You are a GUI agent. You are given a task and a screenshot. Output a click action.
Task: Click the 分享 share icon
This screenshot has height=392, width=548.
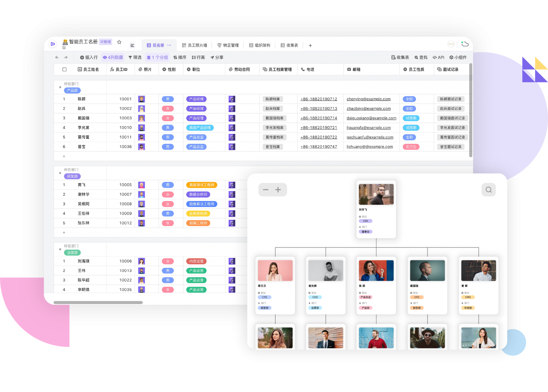pyautogui.click(x=217, y=57)
